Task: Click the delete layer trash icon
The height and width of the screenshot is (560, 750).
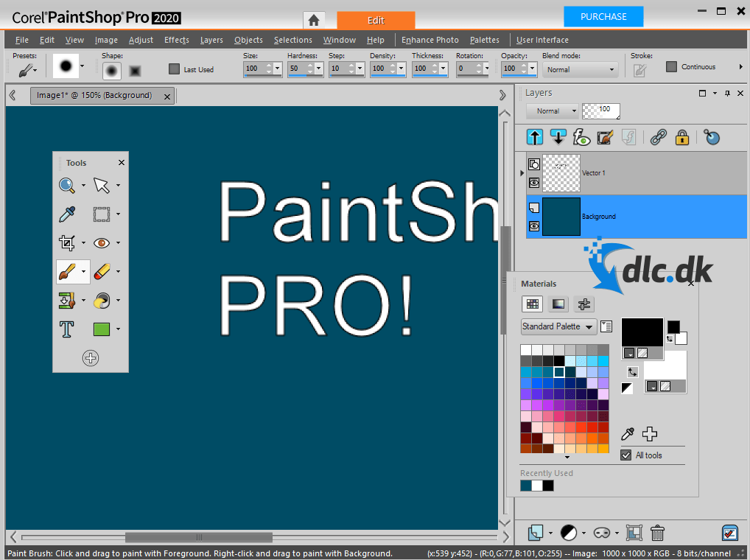Action: point(657,532)
